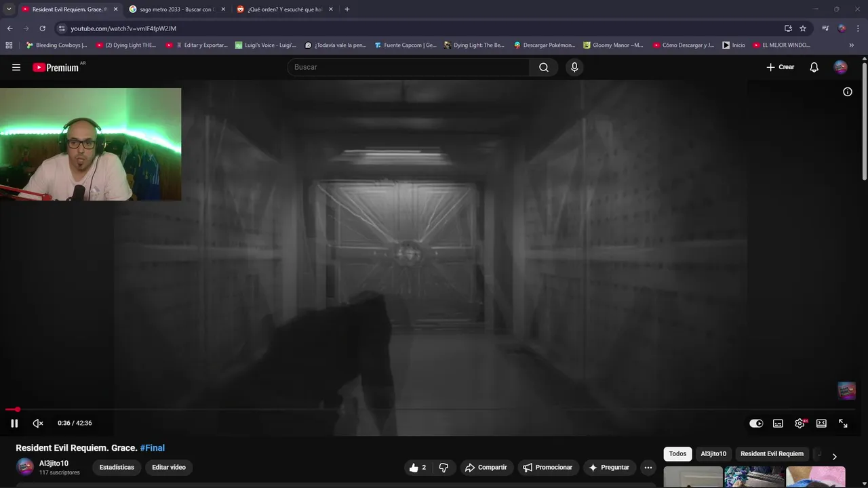Screen dimensions: 868x488
Task: Turn on subtitles with the captions icon
Action: coord(778,423)
